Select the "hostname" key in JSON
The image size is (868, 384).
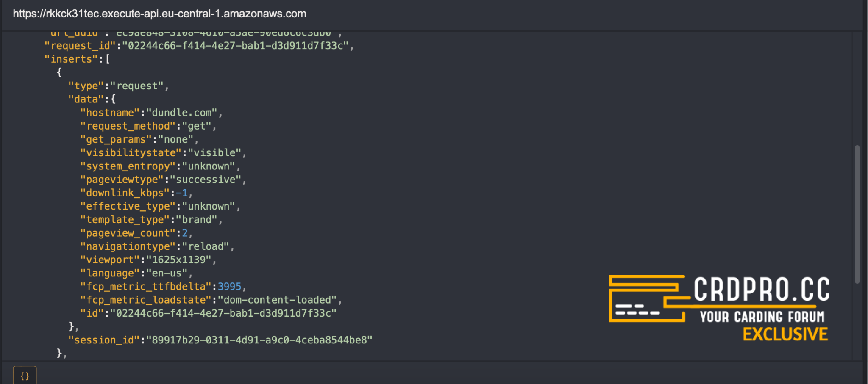click(x=110, y=113)
